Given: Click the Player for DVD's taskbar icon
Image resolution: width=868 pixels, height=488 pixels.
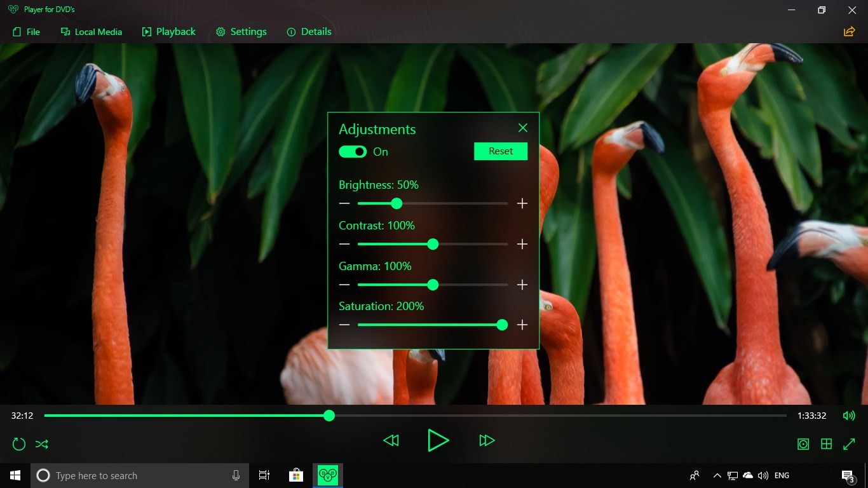Looking at the screenshot, I should 327,475.
